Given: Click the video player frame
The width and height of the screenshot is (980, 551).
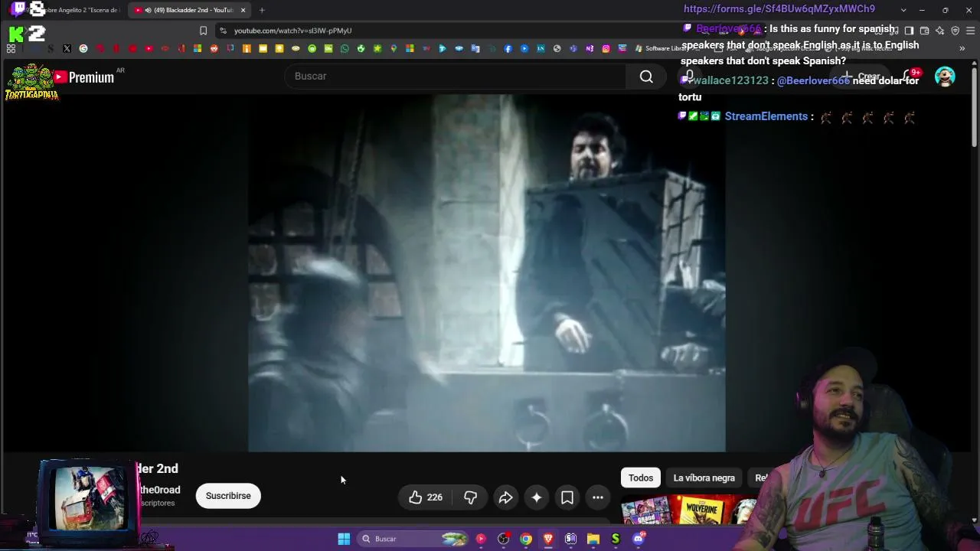Looking at the screenshot, I should click(x=487, y=273).
